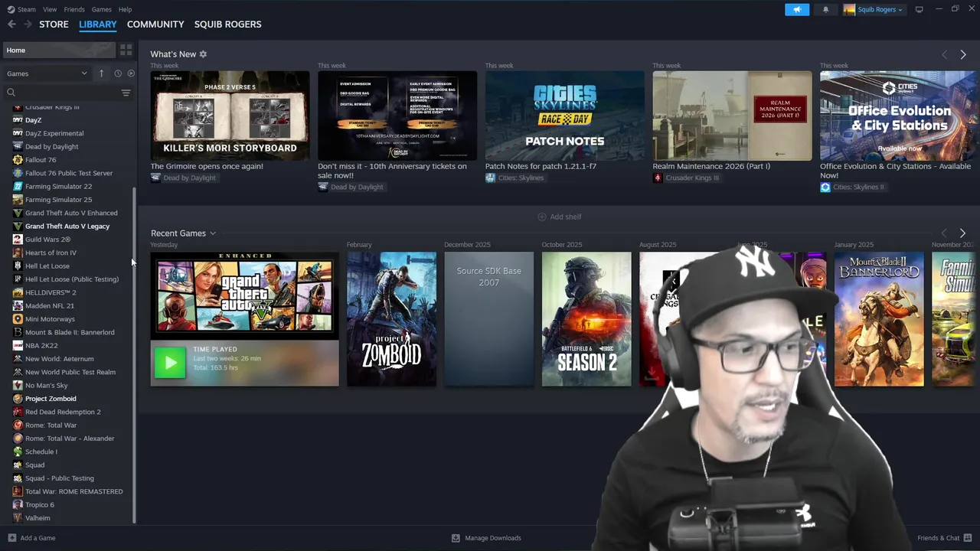Image resolution: width=980 pixels, height=551 pixels.
Task: Open the Project Zomboid cover thumbnail
Action: (x=391, y=319)
